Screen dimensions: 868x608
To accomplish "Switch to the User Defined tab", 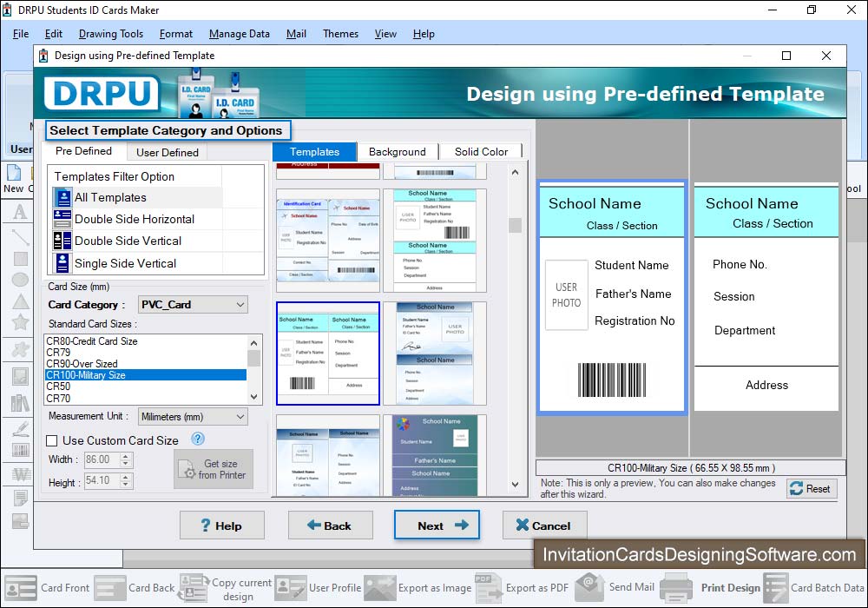I will pos(168,152).
